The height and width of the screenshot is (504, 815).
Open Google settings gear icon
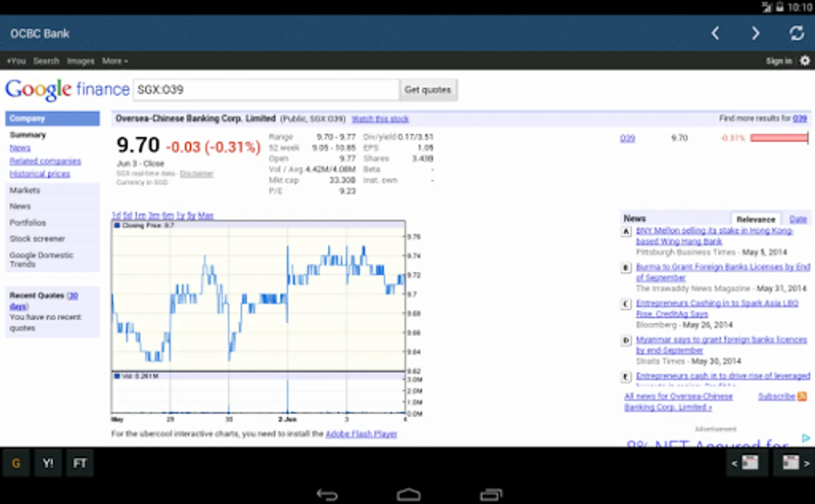805,60
